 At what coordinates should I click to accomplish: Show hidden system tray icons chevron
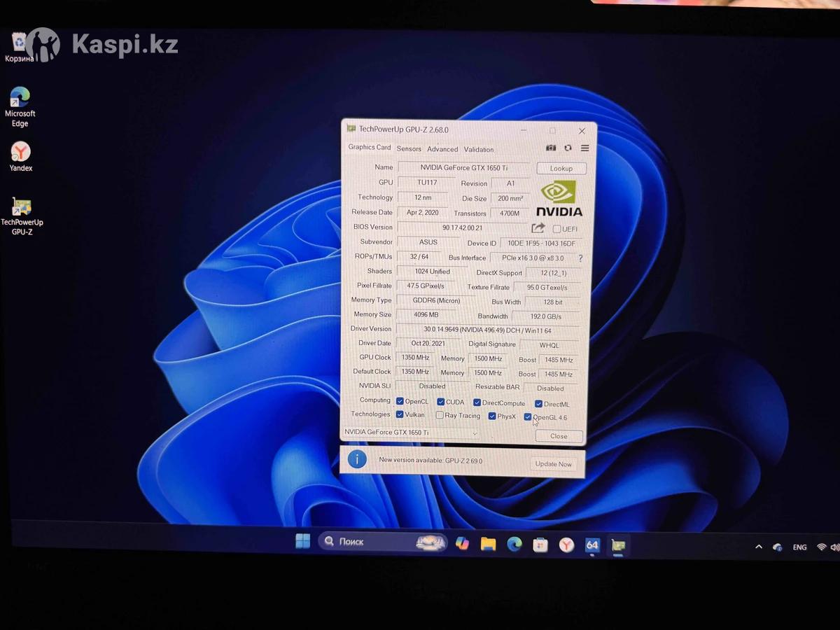[758, 547]
